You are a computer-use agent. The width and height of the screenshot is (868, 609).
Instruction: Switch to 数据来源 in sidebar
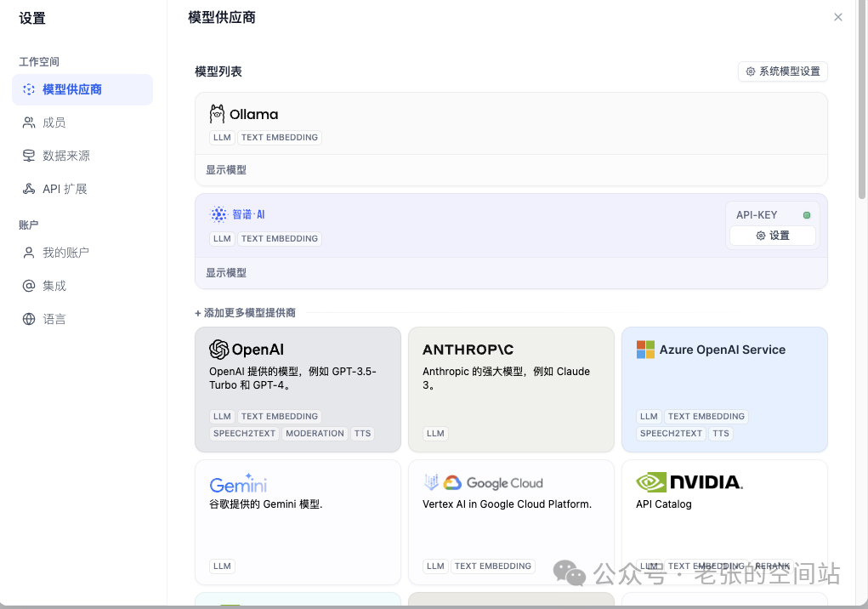click(65, 156)
